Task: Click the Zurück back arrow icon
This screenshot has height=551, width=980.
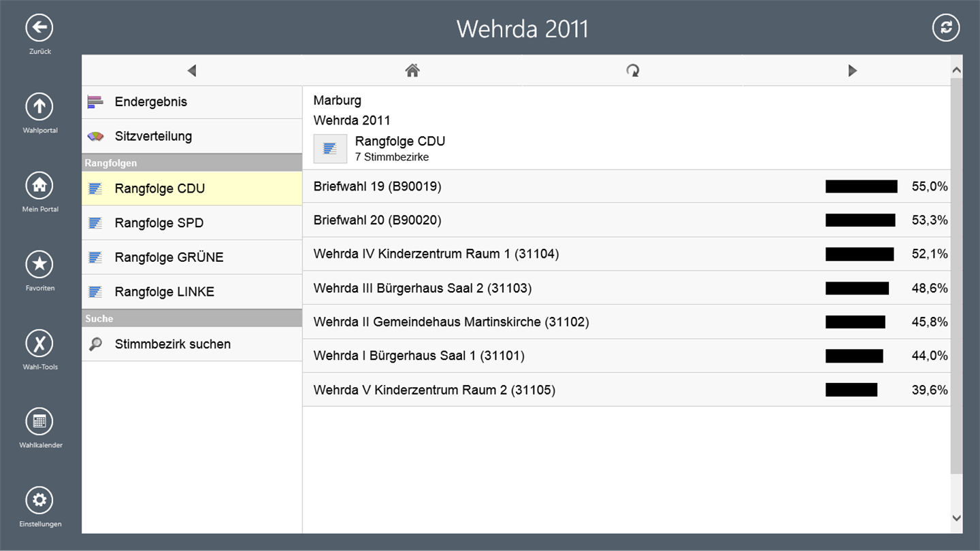Action: 39,28
